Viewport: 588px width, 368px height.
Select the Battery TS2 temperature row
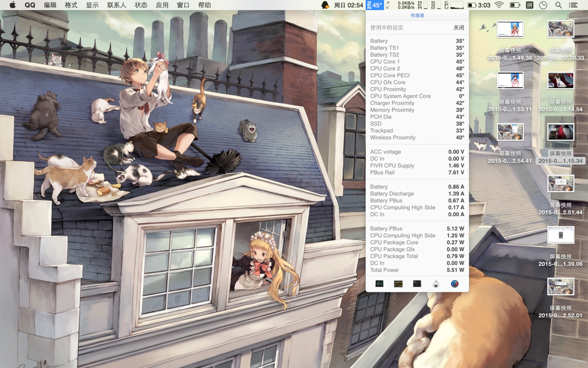(417, 55)
